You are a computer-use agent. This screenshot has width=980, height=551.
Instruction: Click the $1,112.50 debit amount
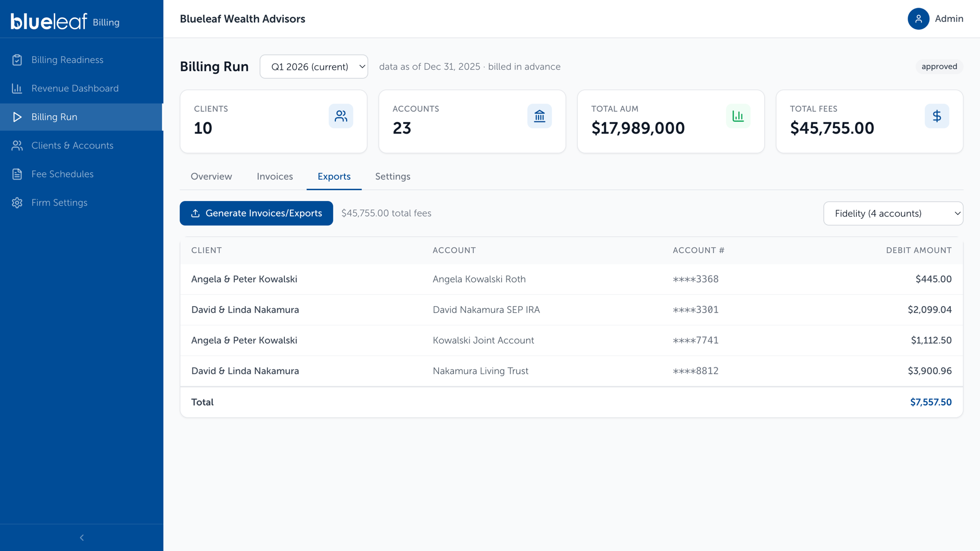click(931, 340)
